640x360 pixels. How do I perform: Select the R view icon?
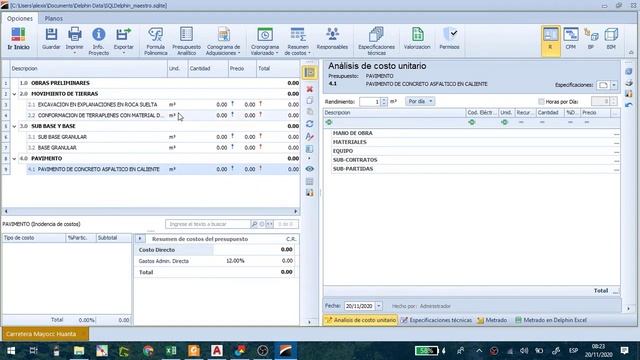pyautogui.click(x=550, y=40)
